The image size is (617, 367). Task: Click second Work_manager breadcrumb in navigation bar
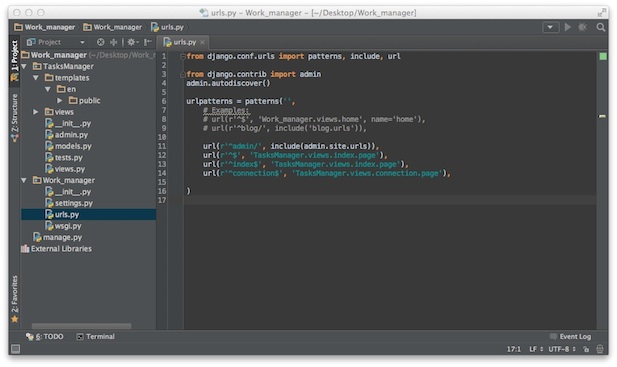click(113, 27)
